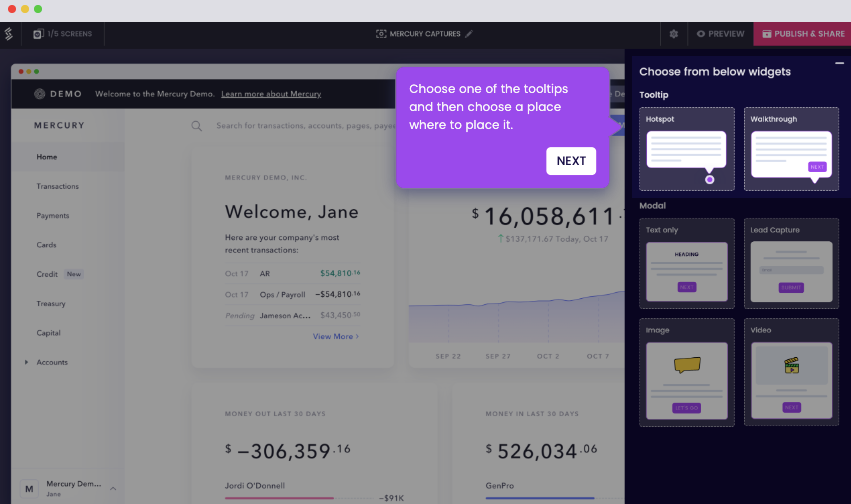
Task: Expand the Mercury Demo account chevron
Action: click(113, 488)
